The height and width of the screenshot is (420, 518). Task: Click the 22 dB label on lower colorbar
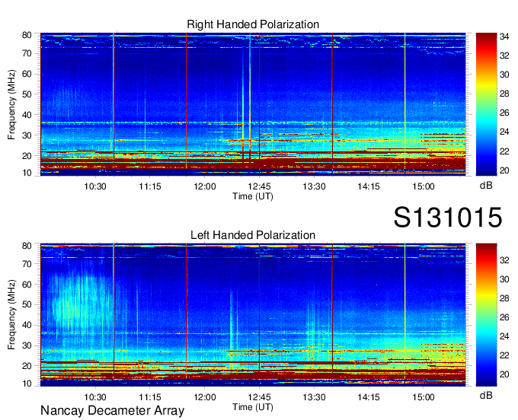pyautogui.click(x=504, y=355)
